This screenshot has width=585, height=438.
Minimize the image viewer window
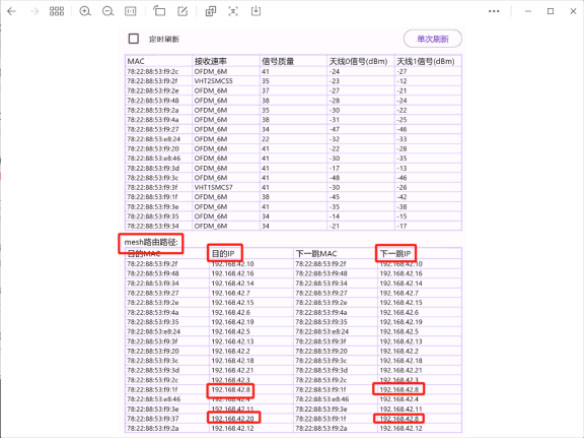(x=528, y=11)
